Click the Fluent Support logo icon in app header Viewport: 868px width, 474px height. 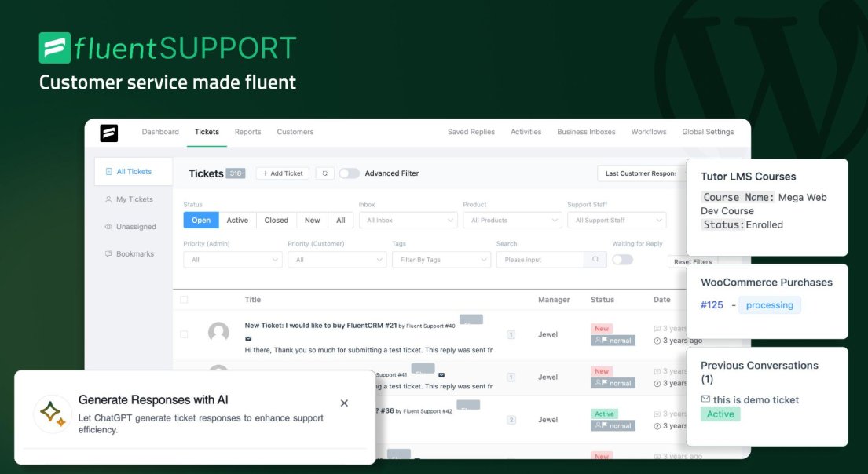click(109, 133)
